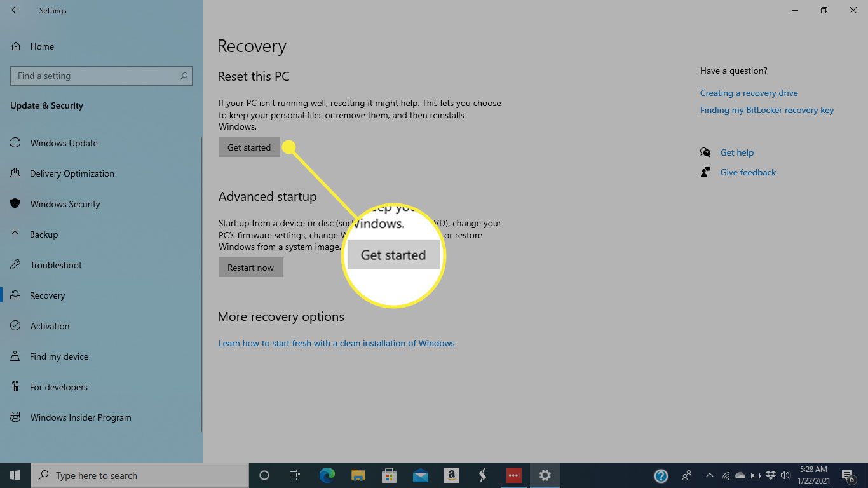The height and width of the screenshot is (488, 868).
Task: Click the Give feedback link
Action: [x=748, y=172]
